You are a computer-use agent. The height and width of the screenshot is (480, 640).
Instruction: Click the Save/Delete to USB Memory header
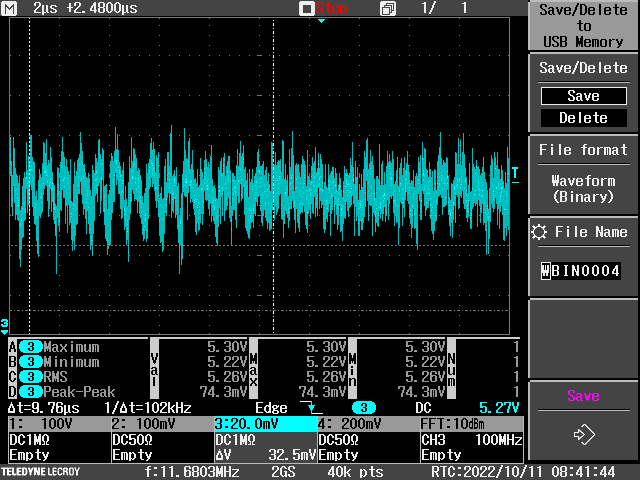[583, 25]
